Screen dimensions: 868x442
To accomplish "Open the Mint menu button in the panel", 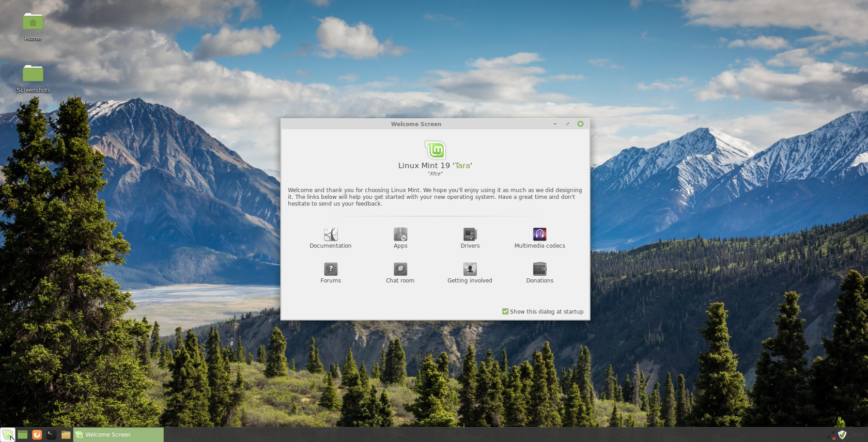I will pos(8,435).
